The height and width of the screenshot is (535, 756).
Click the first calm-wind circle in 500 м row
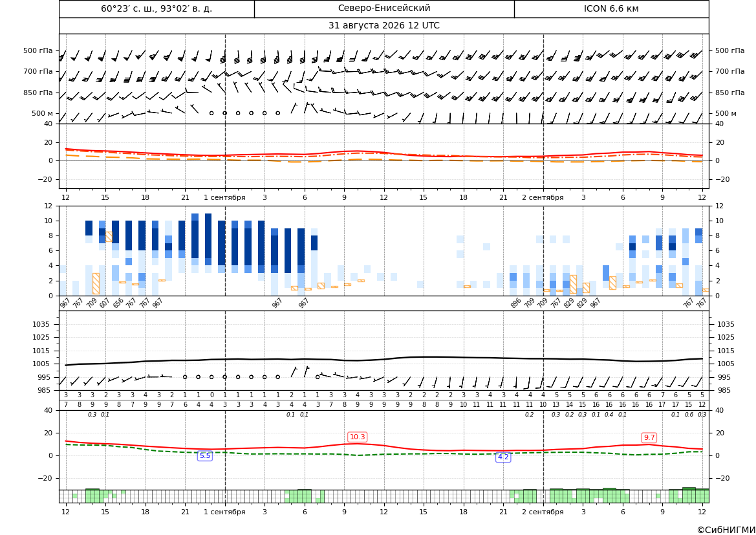211,113
